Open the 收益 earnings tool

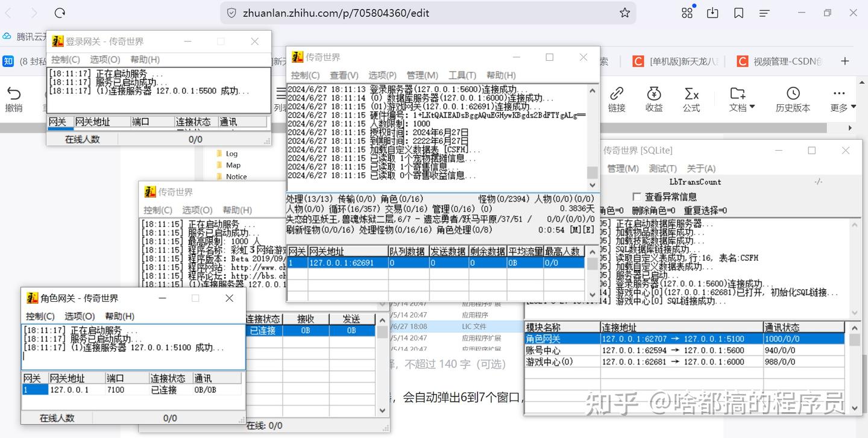click(654, 93)
